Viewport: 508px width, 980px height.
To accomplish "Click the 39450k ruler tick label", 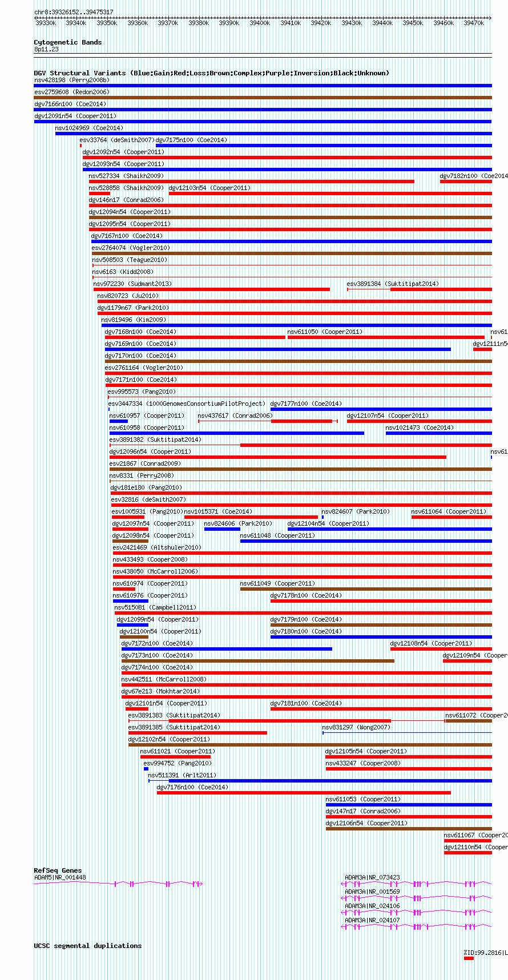I will (x=413, y=23).
